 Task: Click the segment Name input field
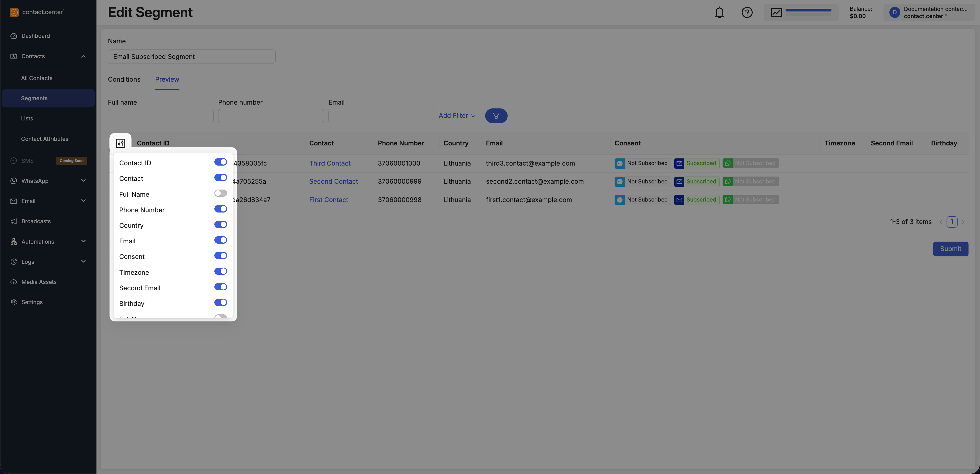(191, 57)
